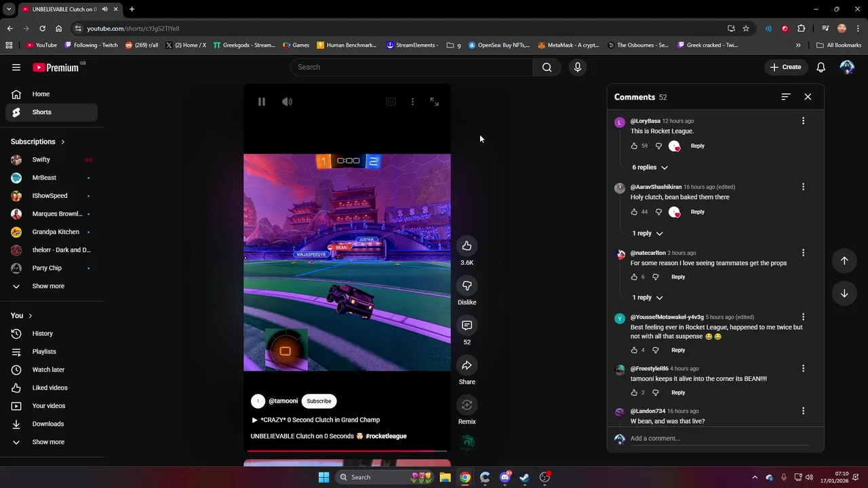Reply to the LoryBasa comment

tap(697, 146)
